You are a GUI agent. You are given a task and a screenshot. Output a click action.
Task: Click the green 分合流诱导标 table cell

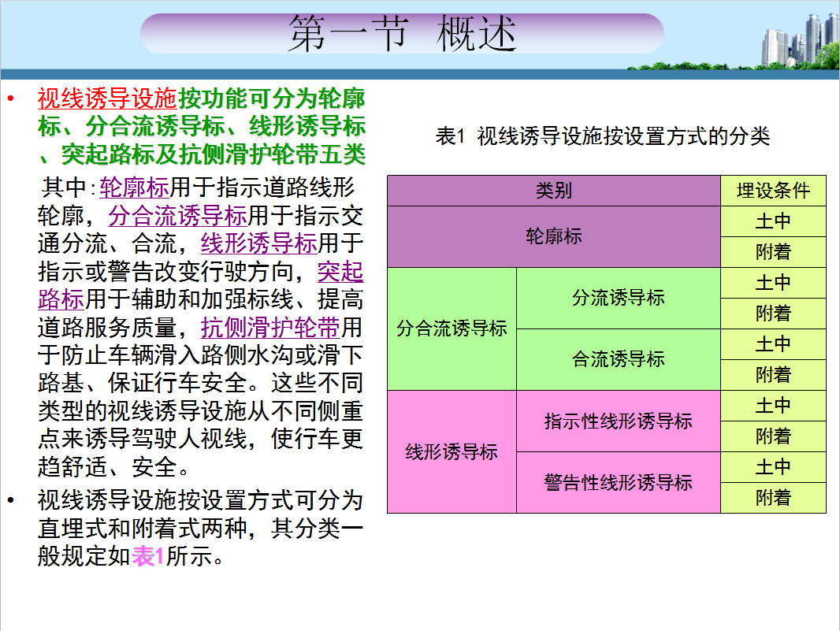[x=452, y=328]
